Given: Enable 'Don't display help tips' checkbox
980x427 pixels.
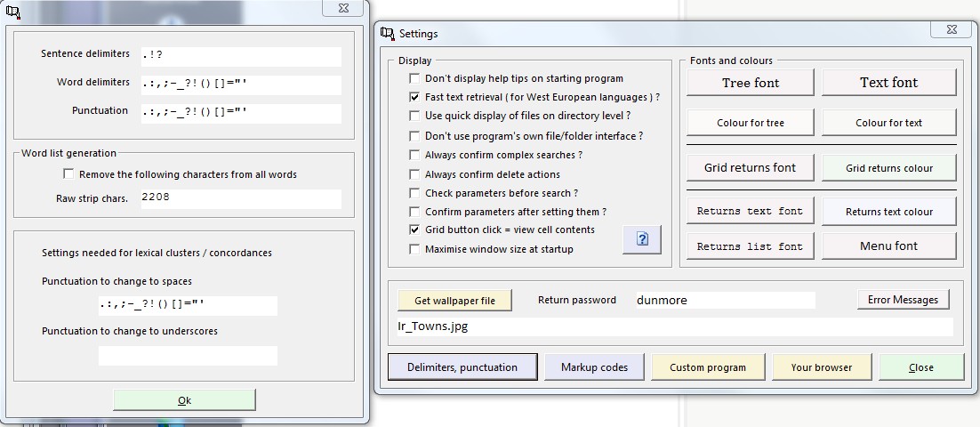Looking at the screenshot, I should (414, 78).
